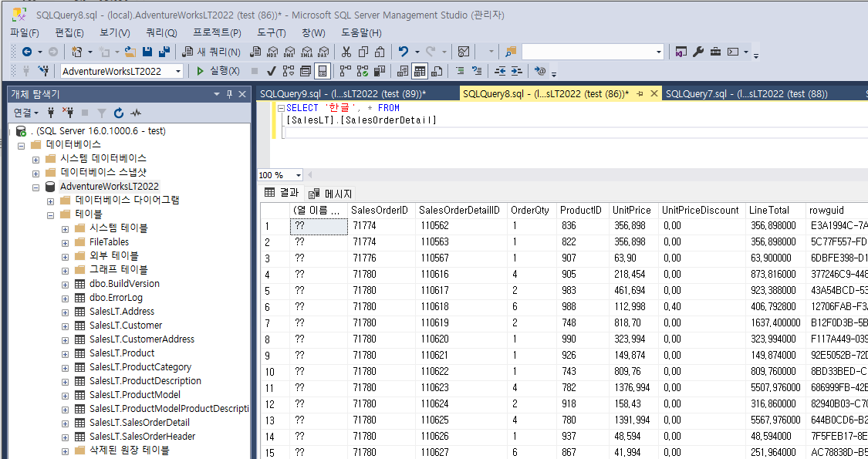Collapse the 테이블 folder node
868x459 pixels.
point(50,215)
